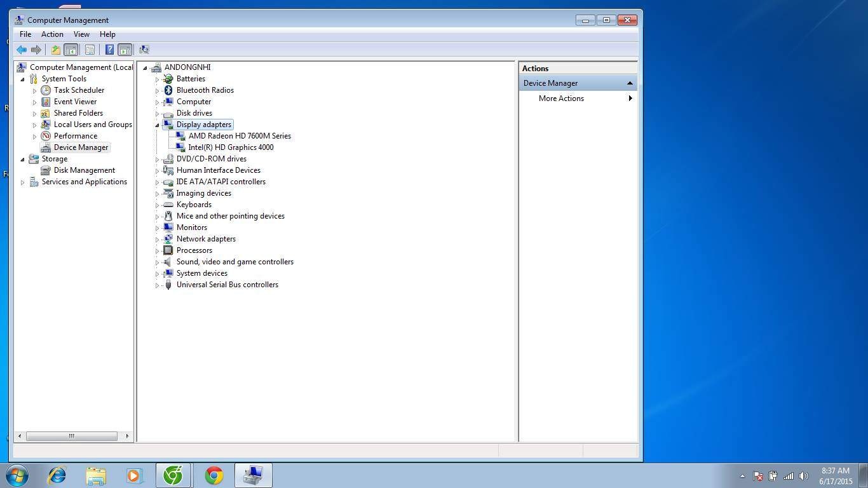The width and height of the screenshot is (868, 488).
Task: Click the volume speaker icon in tray
Action: click(803, 476)
